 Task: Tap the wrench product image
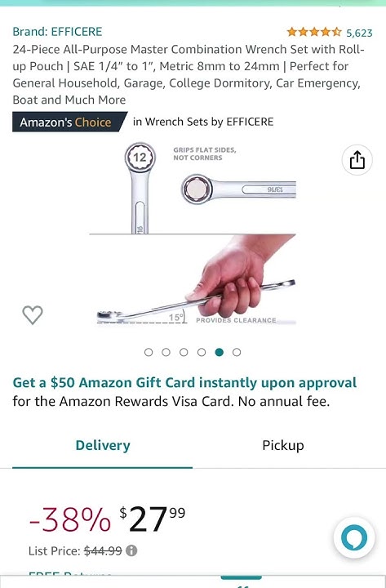coord(193,234)
